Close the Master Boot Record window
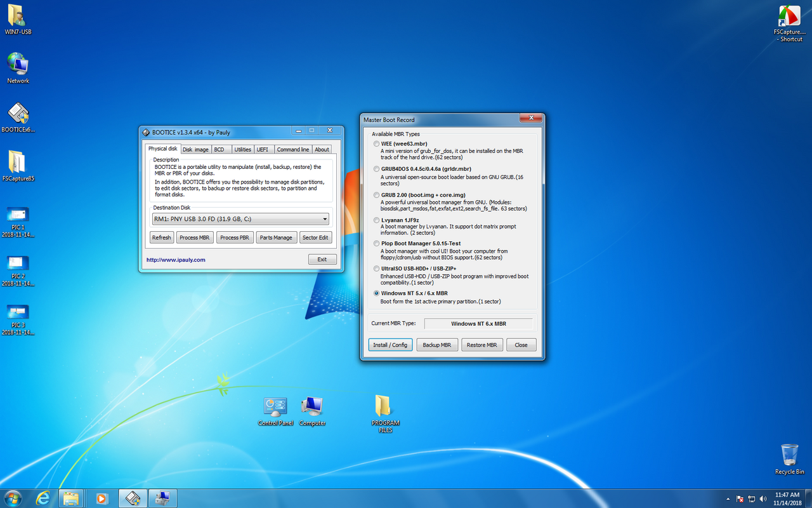 click(530, 118)
